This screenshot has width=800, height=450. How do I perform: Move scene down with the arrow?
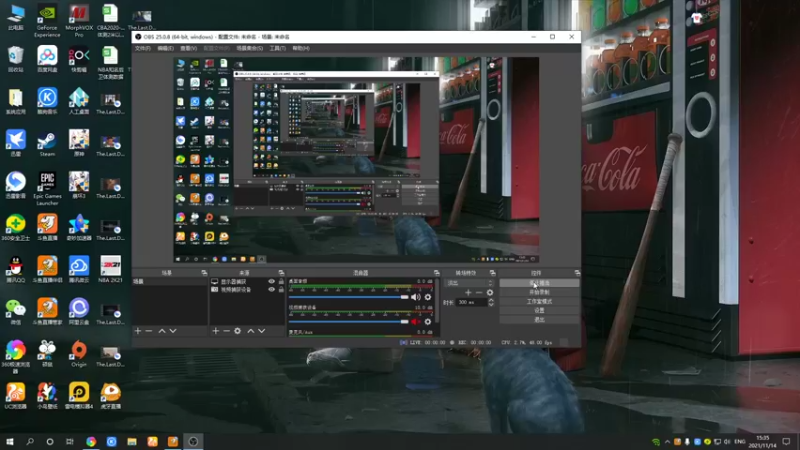(x=173, y=331)
